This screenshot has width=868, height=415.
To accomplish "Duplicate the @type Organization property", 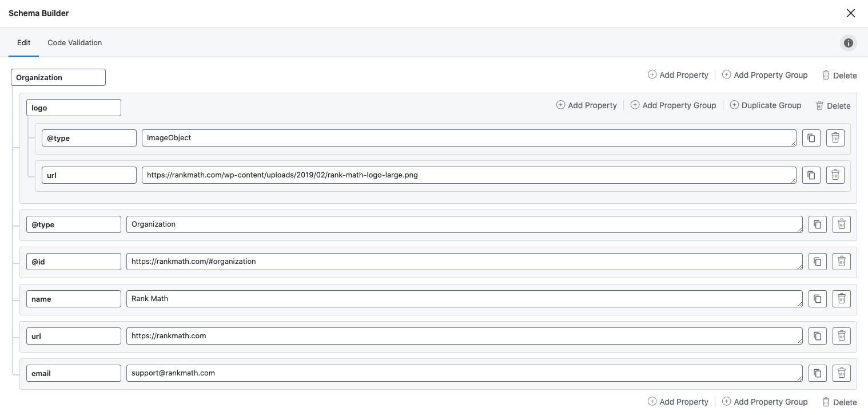I will click(x=818, y=224).
